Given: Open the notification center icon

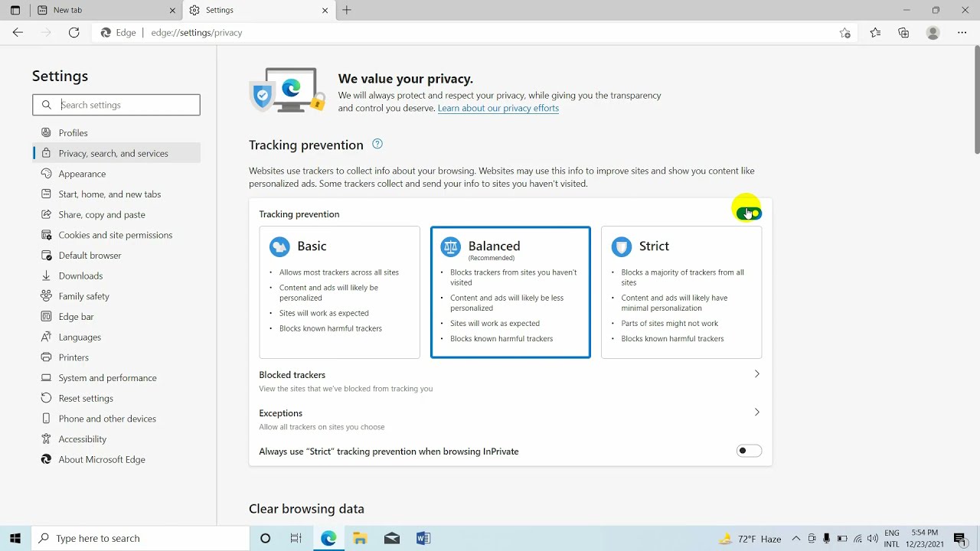Looking at the screenshot, I should click(960, 539).
